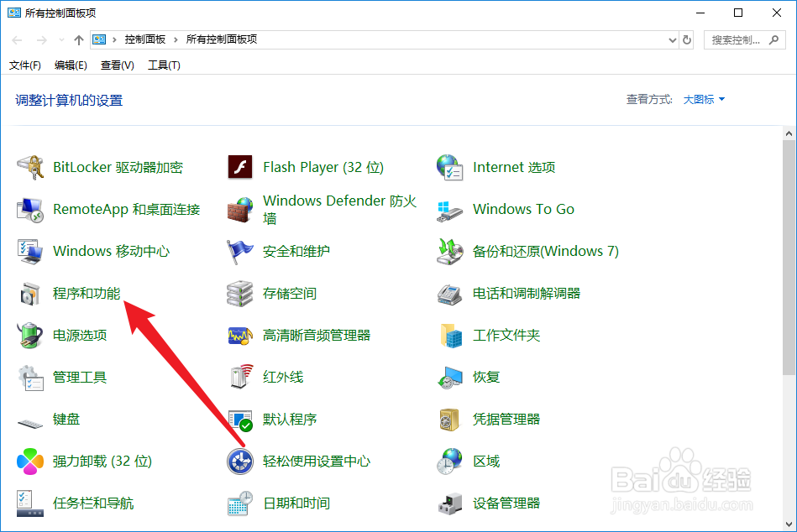
Task: Open the 电源选项 text link
Action: pos(80,336)
